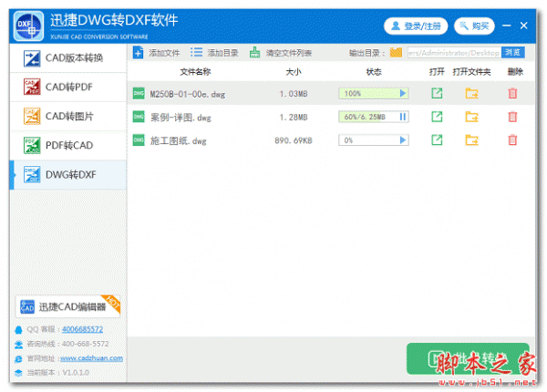Click the hotline text 400-668-5572

tap(85, 344)
